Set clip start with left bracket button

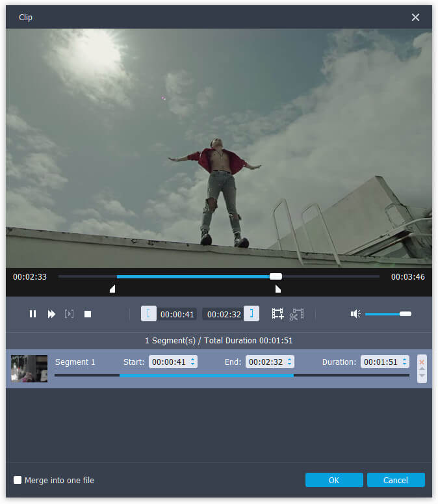click(148, 314)
